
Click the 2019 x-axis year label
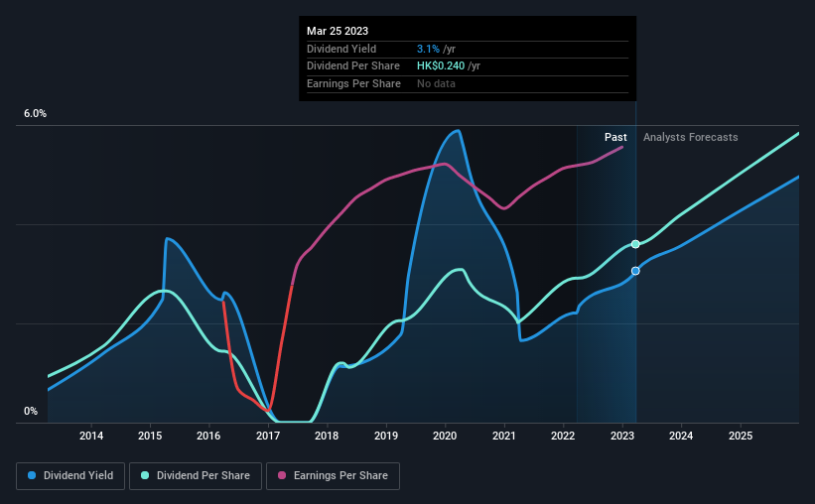click(386, 436)
